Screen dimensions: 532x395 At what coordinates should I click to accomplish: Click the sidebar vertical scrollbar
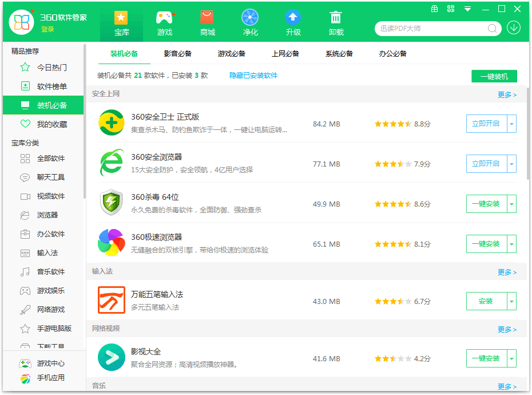85,123
